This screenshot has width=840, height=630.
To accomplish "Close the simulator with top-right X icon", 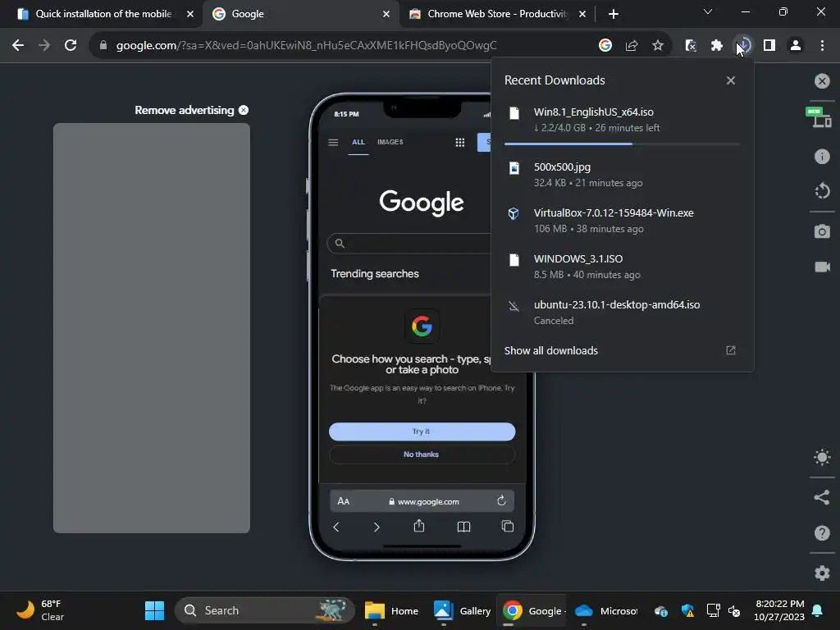I will pyautogui.click(x=822, y=81).
